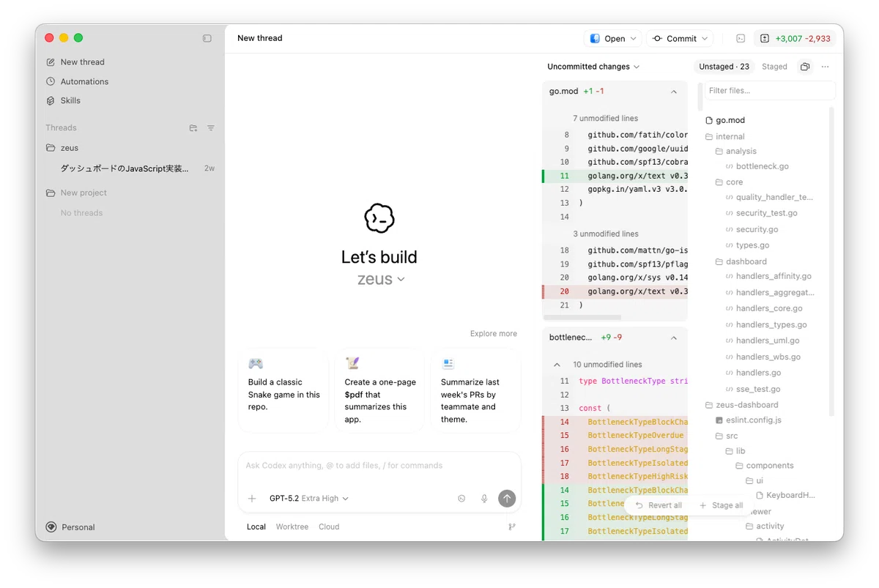Click the git branch icon below composer
This screenshot has height=588, width=879.
[512, 526]
